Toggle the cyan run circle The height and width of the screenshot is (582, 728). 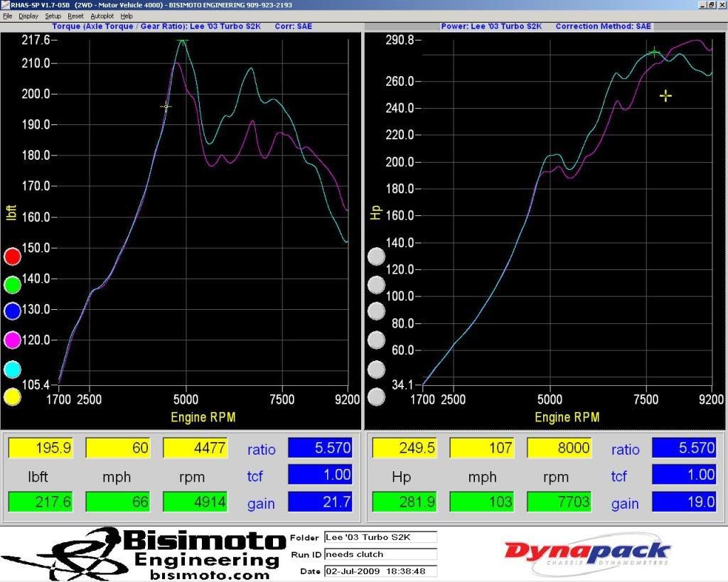coord(12,370)
